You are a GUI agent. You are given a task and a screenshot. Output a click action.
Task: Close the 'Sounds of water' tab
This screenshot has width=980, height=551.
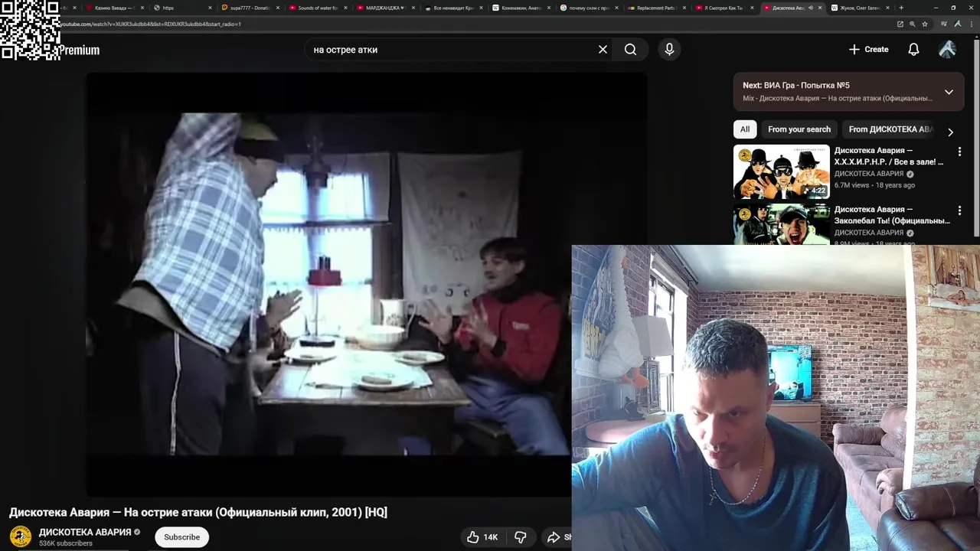pyautogui.click(x=345, y=8)
